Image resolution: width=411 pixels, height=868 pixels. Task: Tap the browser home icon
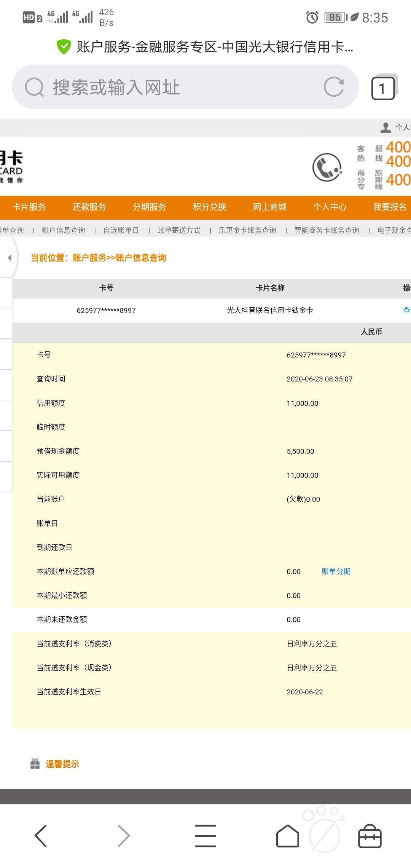288,836
